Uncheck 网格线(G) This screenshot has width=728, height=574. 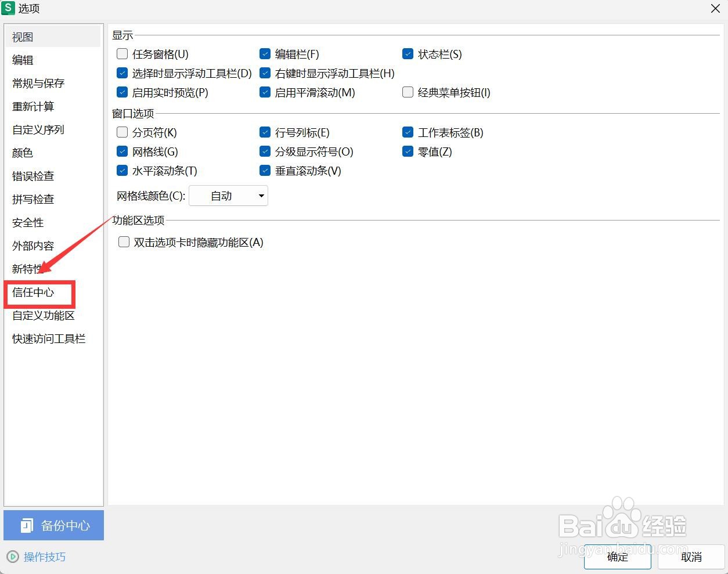122,151
